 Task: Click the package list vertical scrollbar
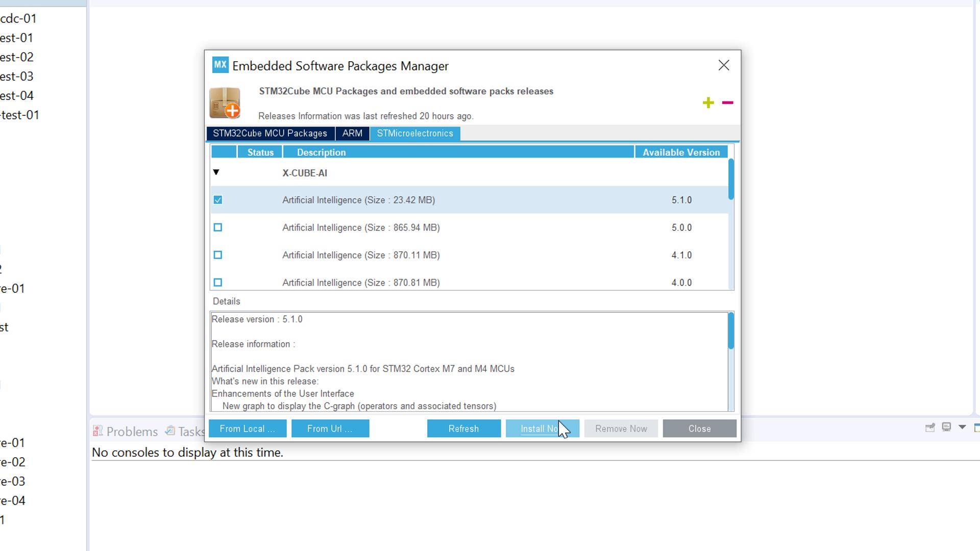click(x=731, y=179)
